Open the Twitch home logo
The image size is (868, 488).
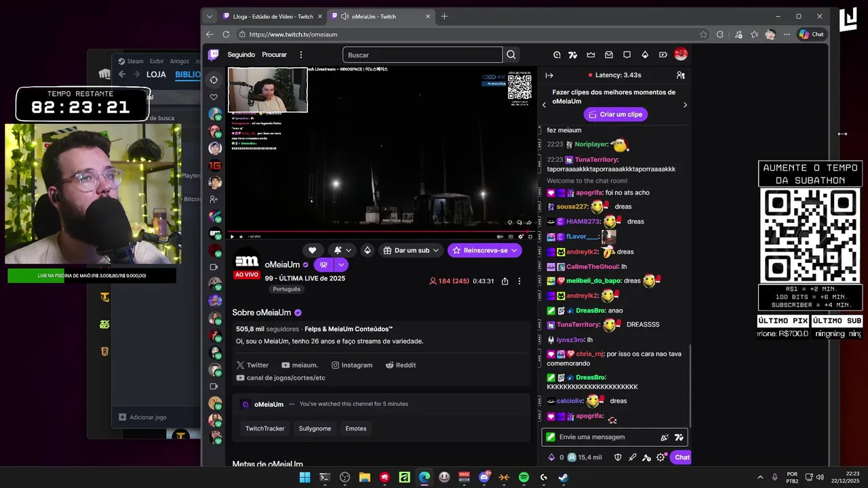(213, 55)
